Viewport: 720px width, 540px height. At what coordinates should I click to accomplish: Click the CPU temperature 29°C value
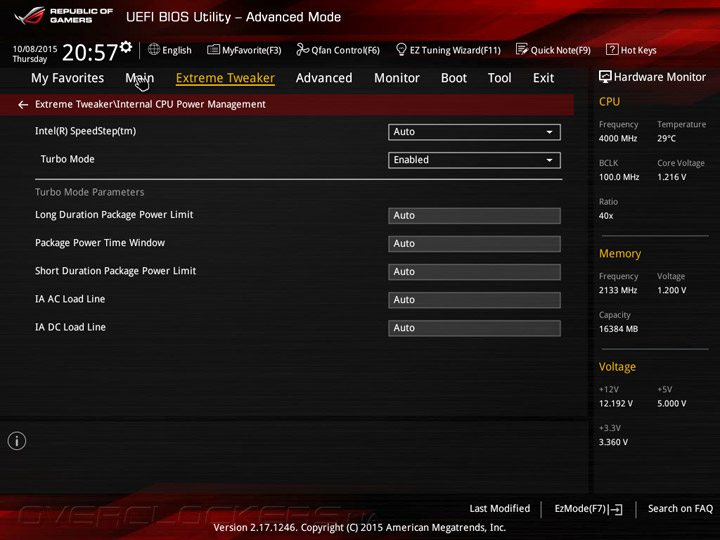click(x=666, y=139)
